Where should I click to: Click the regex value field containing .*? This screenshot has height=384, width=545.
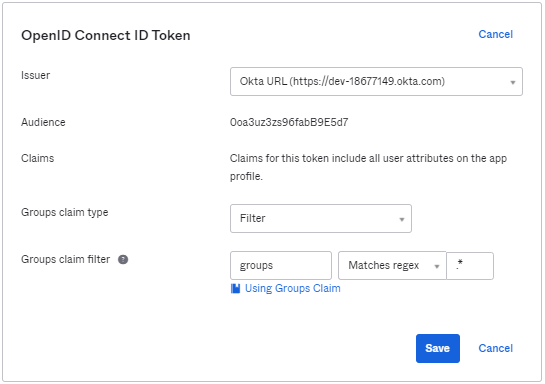pos(470,266)
